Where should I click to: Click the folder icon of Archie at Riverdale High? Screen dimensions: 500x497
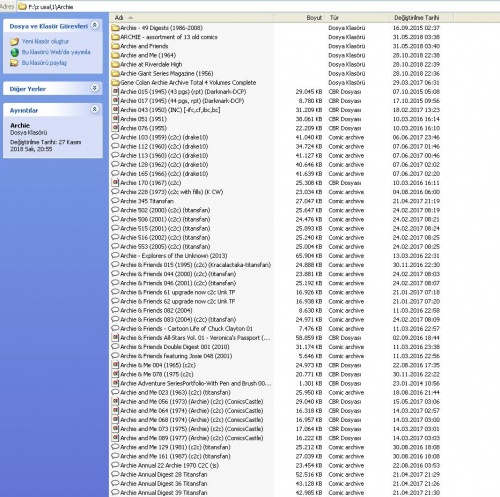pyautogui.click(x=115, y=64)
